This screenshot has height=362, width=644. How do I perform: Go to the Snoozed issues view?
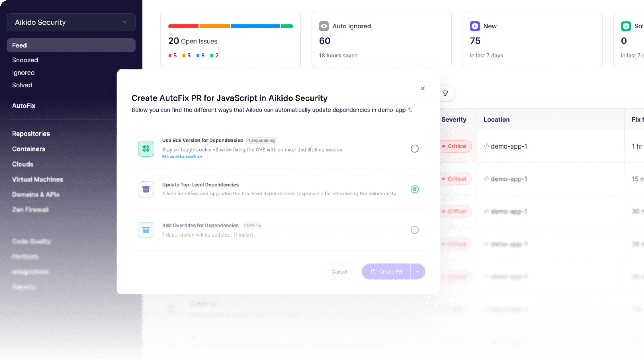coord(25,60)
